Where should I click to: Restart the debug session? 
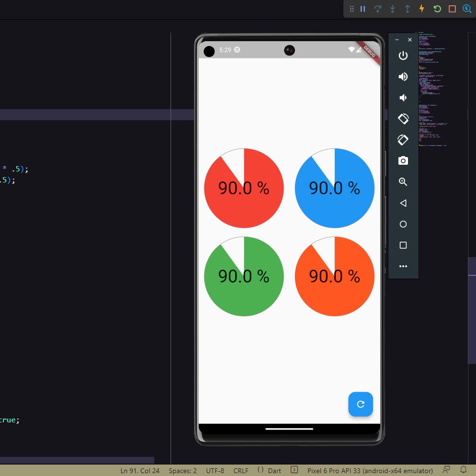[437, 9]
